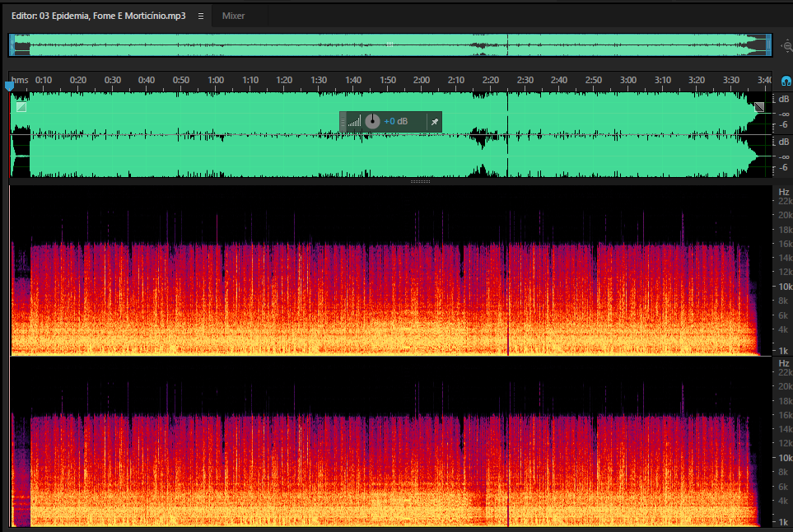This screenshot has width=793, height=532.
Task: Click the 2:50 mark on the time ruler
Action: 593,80
